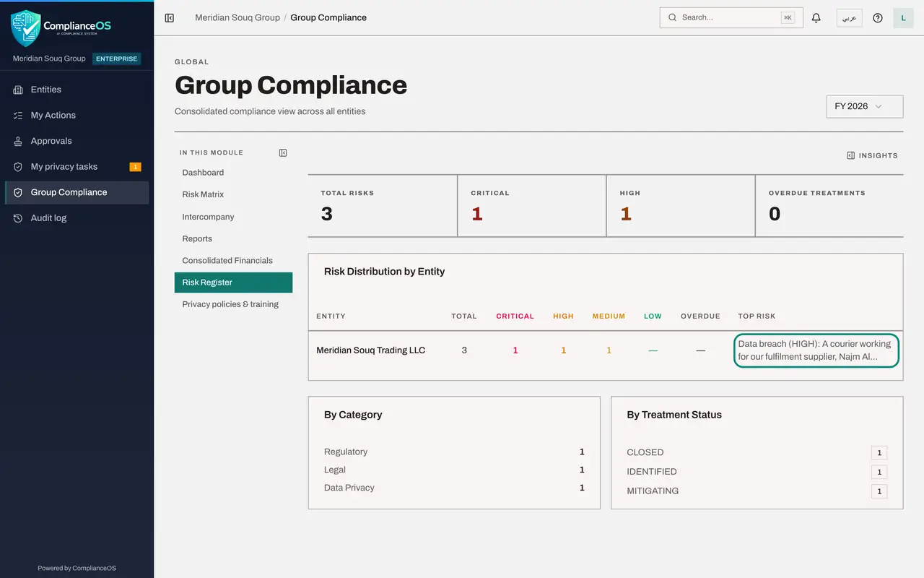The width and height of the screenshot is (924, 578).
Task: Open My privacy tasks
Action: coord(77,167)
